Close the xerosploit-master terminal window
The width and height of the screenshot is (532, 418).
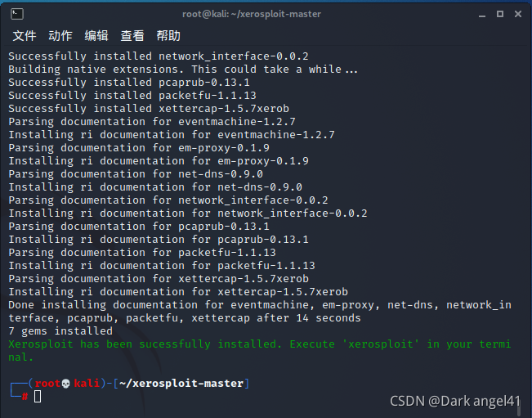518,14
